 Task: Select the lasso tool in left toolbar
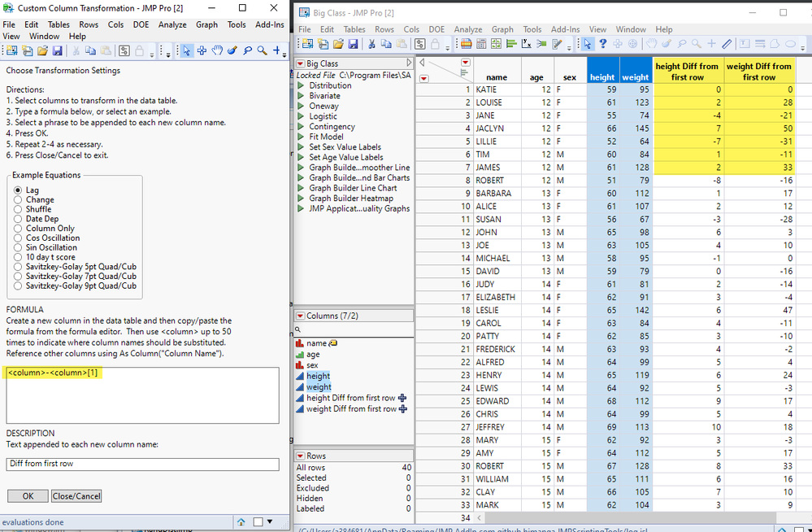tap(247, 51)
